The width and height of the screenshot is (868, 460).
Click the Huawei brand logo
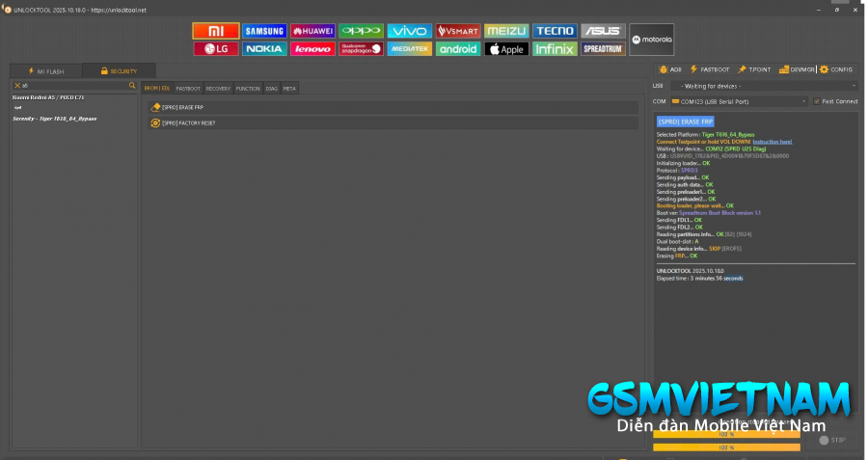[x=312, y=31]
